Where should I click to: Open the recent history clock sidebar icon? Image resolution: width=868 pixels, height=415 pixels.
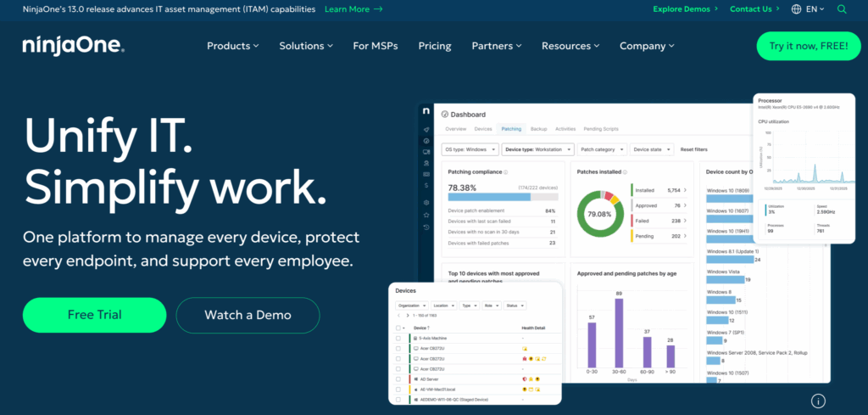point(426,227)
